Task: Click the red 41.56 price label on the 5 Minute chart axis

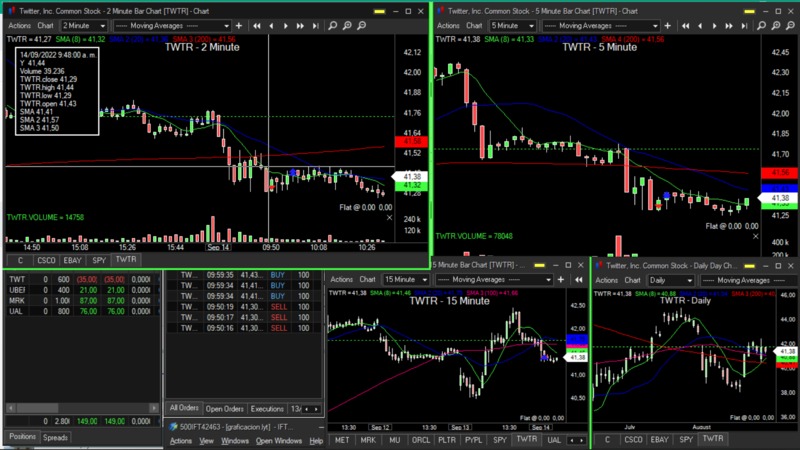Action: (779, 173)
